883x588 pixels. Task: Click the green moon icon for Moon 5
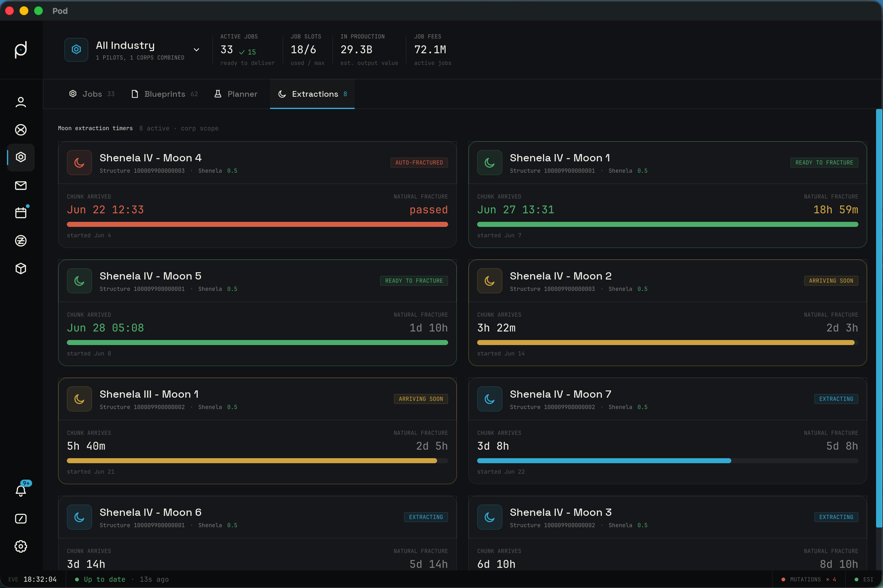tap(79, 280)
